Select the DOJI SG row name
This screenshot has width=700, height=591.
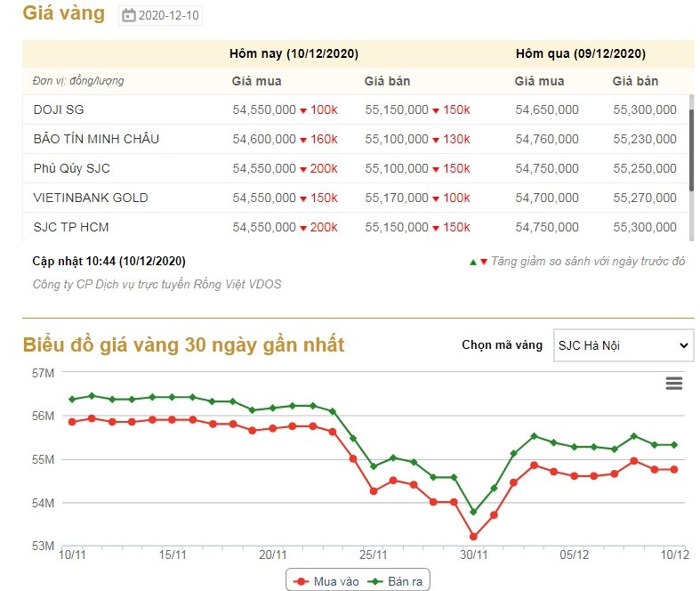click(59, 109)
